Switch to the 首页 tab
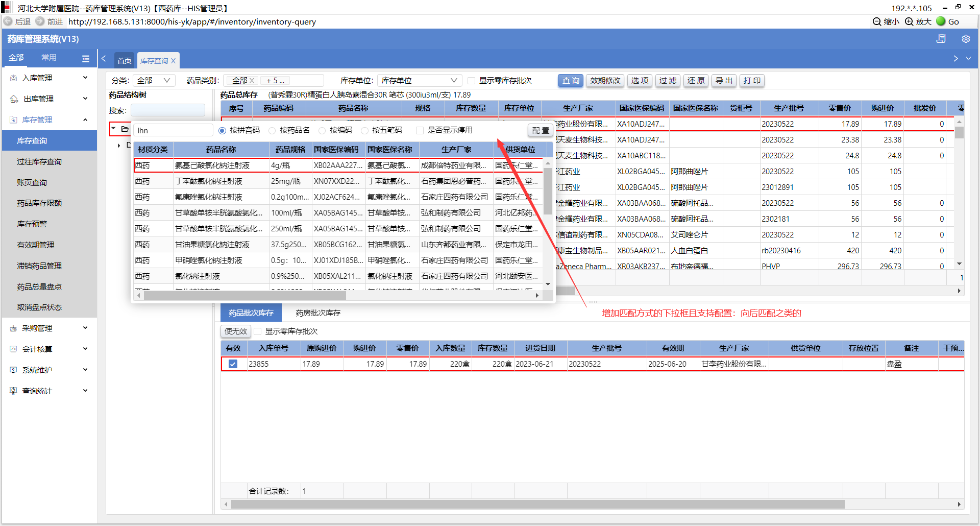This screenshot has width=980, height=526. pyautogui.click(x=125, y=60)
